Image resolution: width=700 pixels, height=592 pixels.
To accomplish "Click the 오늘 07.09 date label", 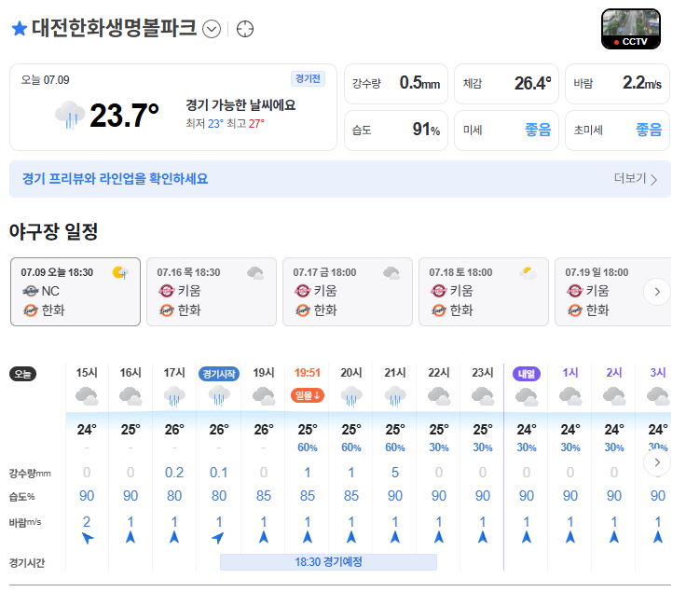I will coord(45,80).
